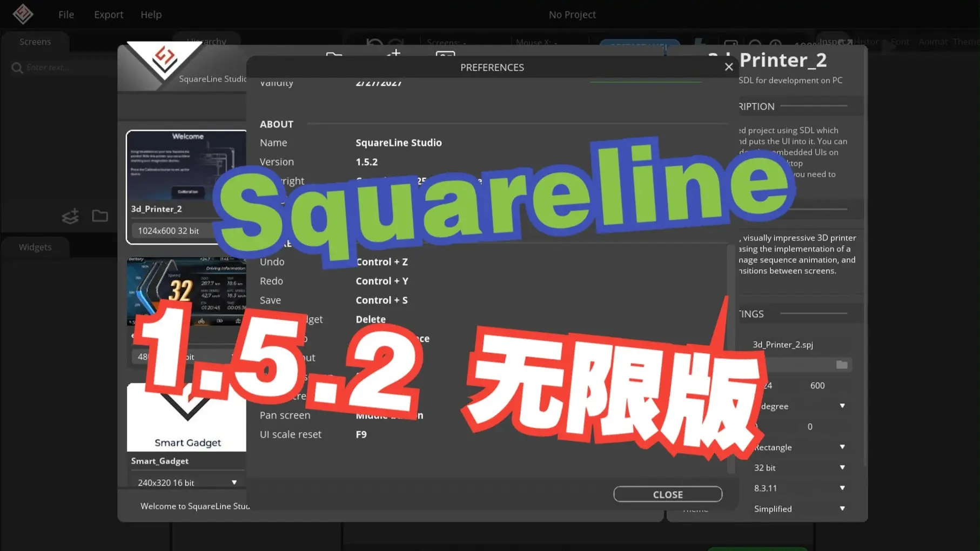Select the add screen icon
The height and width of the screenshot is (551, 980).
click(x=70, y=216)
